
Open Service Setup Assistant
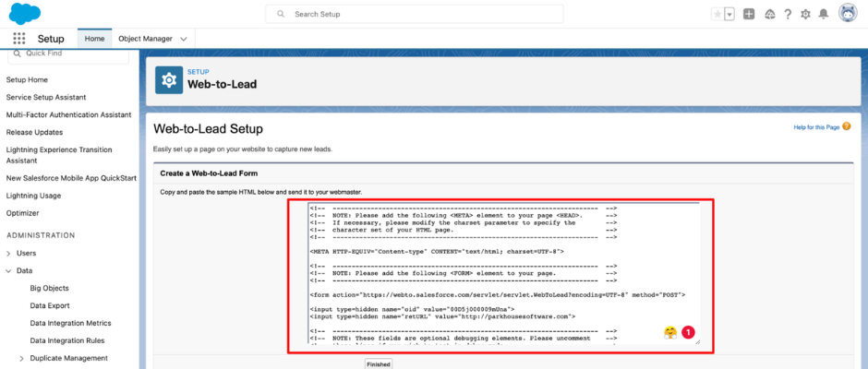[46, 97]
